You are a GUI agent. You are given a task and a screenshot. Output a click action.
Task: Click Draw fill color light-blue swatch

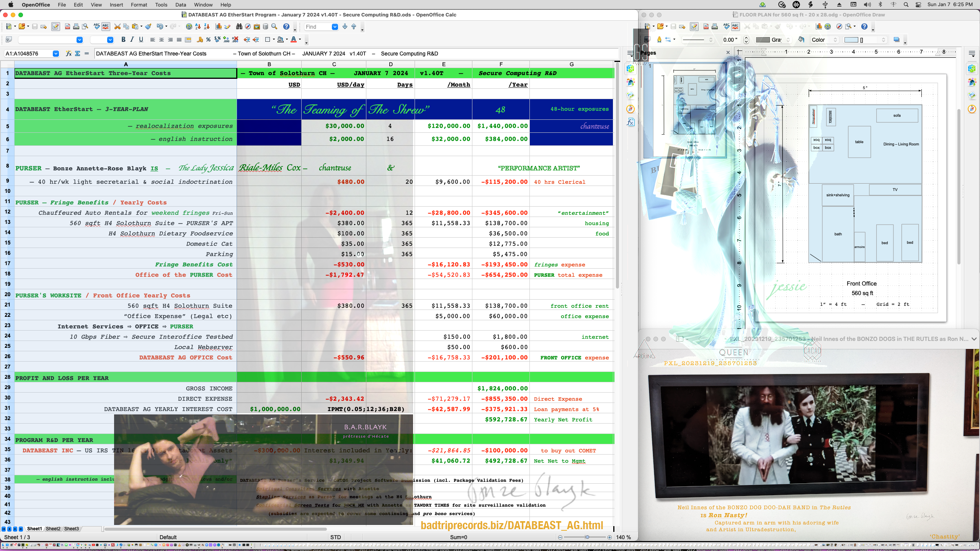(x=851, y=40)
